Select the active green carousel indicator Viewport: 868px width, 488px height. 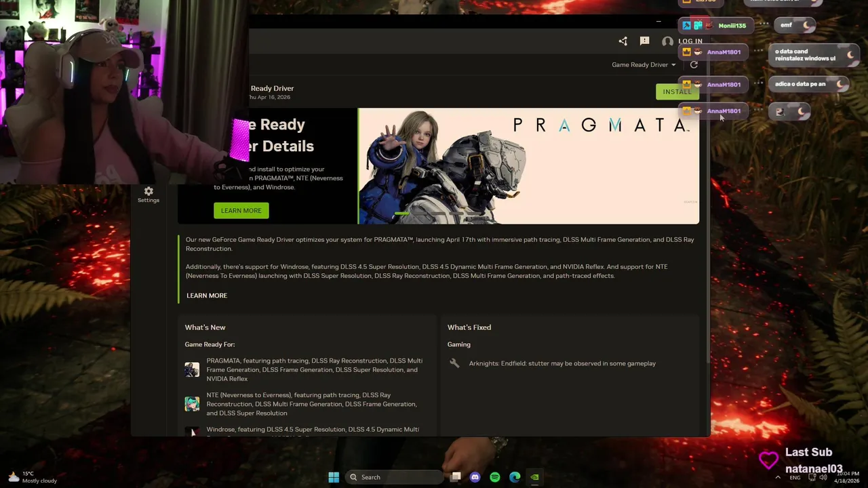(402, 213)
